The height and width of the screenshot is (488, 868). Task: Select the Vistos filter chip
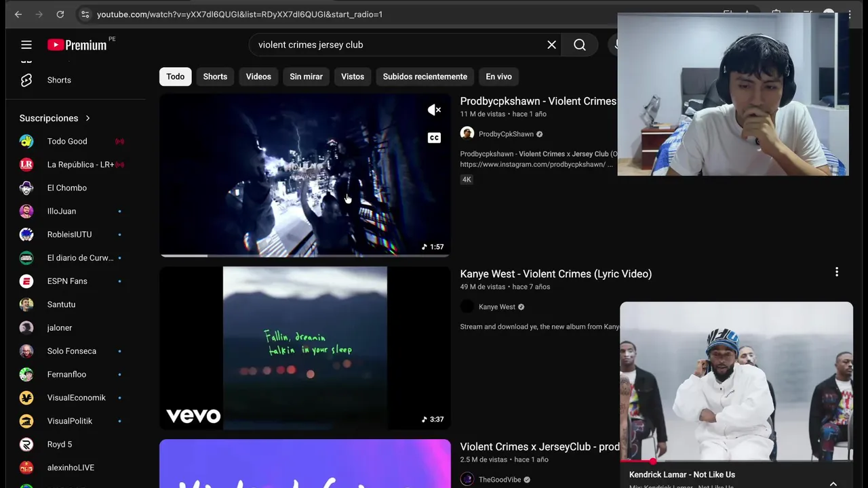(353, 77)
